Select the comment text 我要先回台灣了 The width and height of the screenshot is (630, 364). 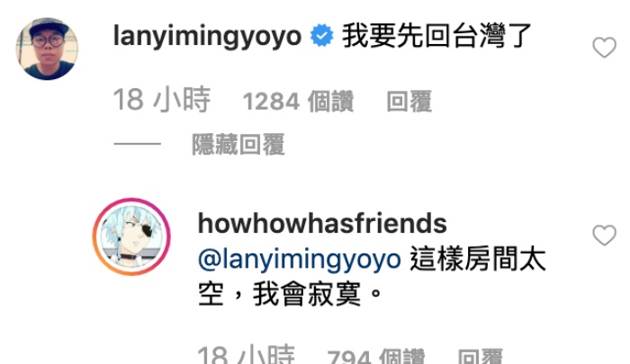(436, 36)
